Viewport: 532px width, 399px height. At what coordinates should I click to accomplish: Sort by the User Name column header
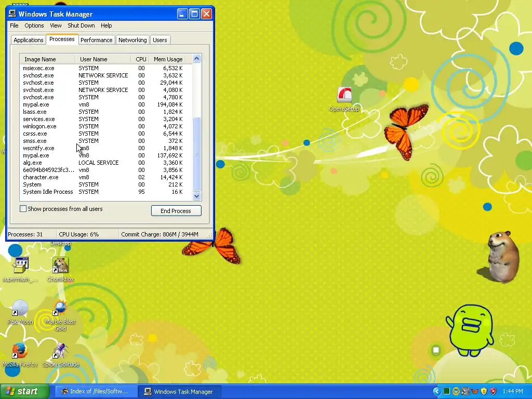click(103, 59)
